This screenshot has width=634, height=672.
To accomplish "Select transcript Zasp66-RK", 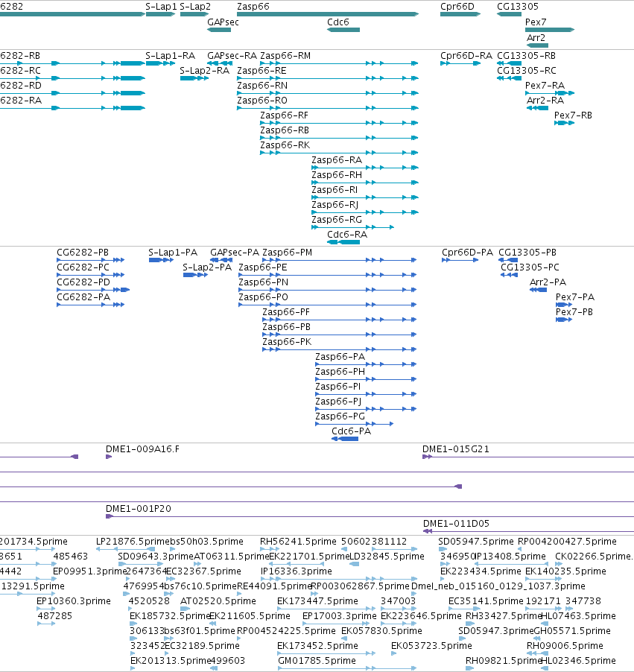I will tap(339, 153).
